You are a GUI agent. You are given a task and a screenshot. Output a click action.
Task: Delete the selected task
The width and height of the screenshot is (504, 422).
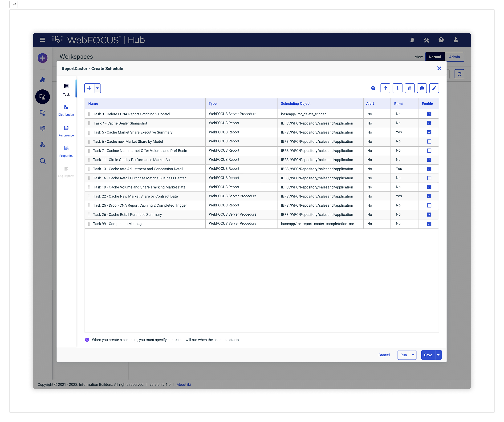[410, 88]
